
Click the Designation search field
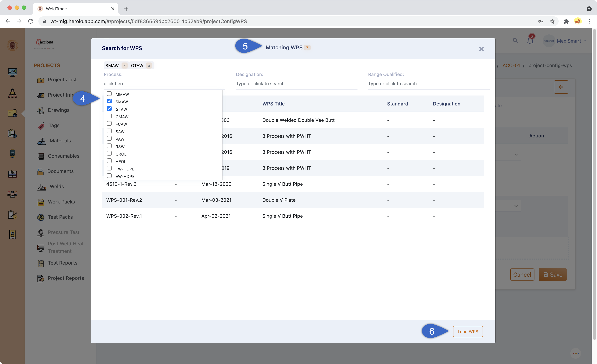[x=297, y=84]
